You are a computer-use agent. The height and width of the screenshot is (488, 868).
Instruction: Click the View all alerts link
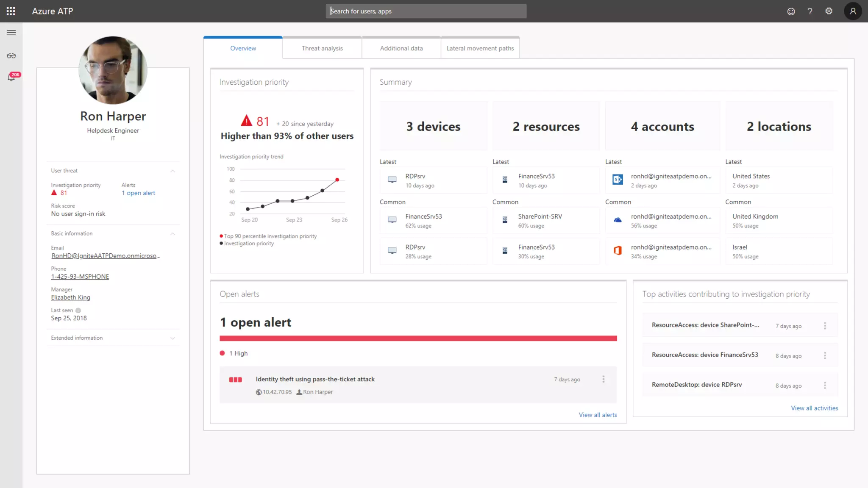tap(598, 415)
